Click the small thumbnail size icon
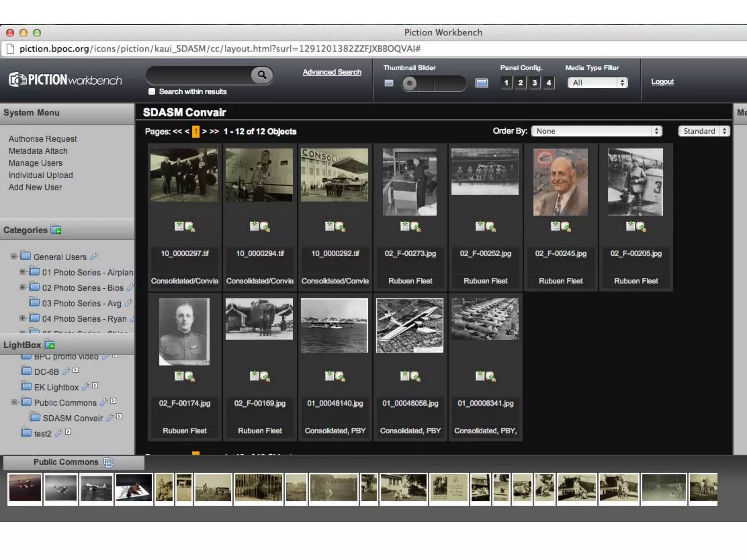 pyautogui.click(x=389, y=83)
